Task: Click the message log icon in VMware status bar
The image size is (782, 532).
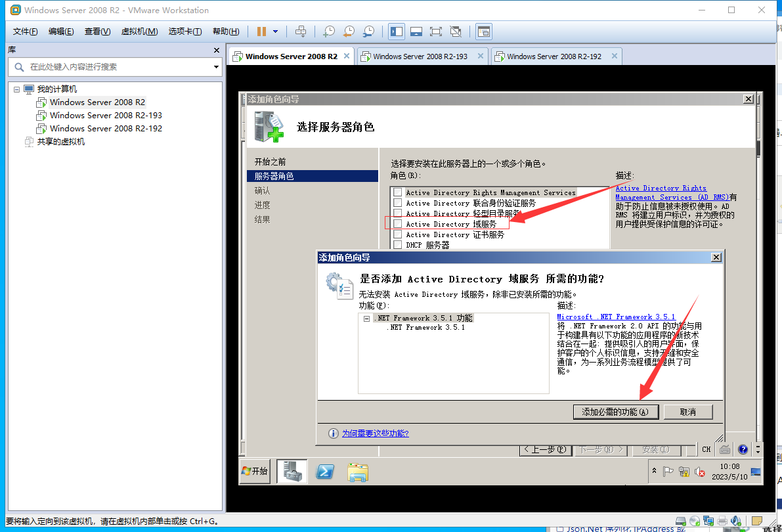Action: [x=756, y=521]
